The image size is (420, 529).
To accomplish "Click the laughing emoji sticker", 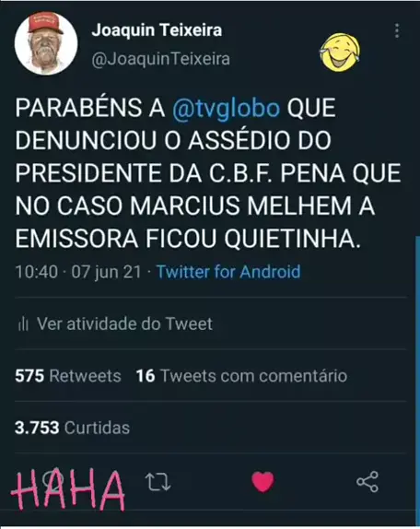I will [x=340, y=53].
